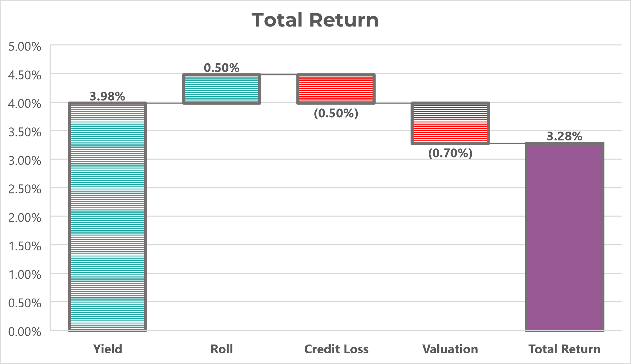
Task: Click the "Total Return" chart title
Action: (x=315, y=20)
